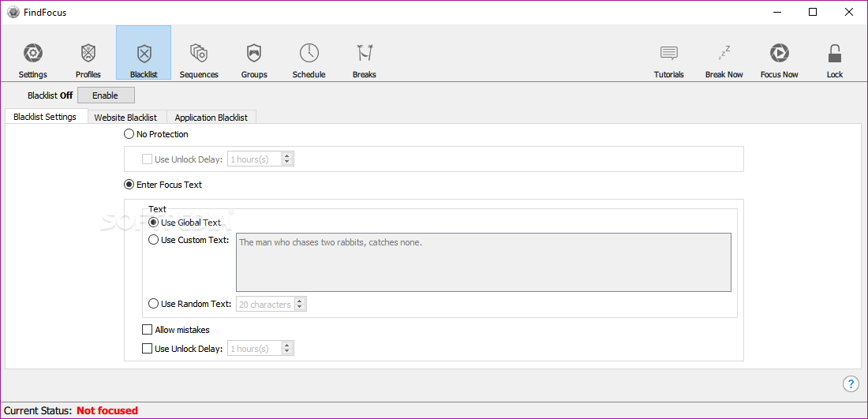Increase unlock delay hours under Focus Text
Viewport: 868px width, 419px height.
click(286, 346)
